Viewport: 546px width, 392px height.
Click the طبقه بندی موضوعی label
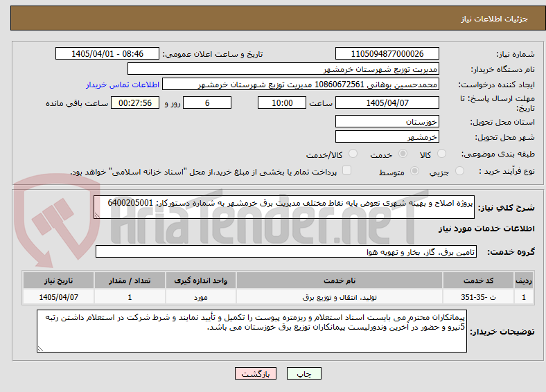(498, 154)
